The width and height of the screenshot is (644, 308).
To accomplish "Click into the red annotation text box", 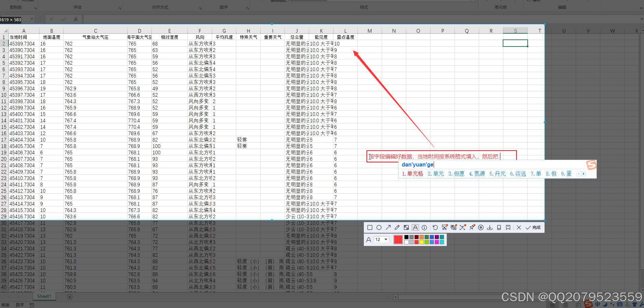I will [442, 156].
